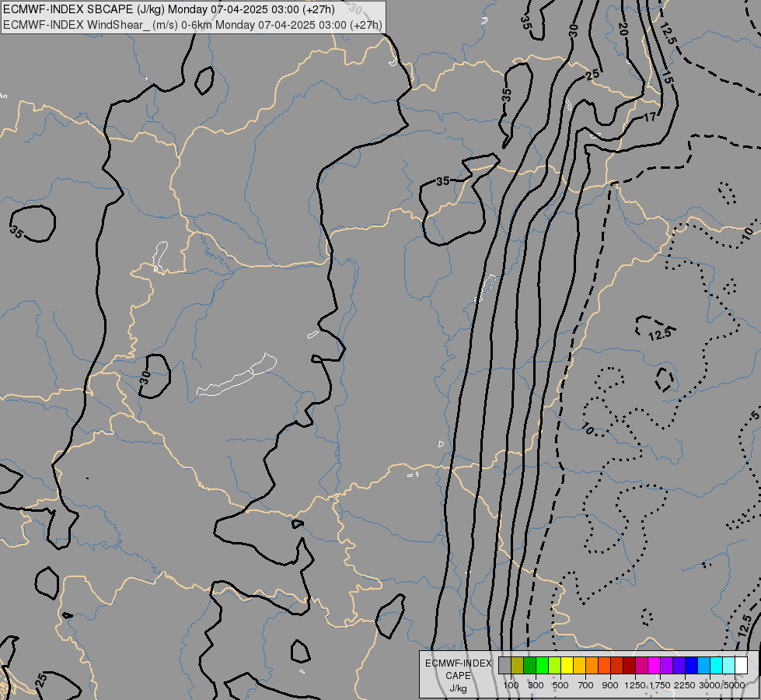The height and width of the screenshot is (700, 761).
Task: Click the legend label 'ECMWF-INDEX'
Action: (x=459, y=663)
